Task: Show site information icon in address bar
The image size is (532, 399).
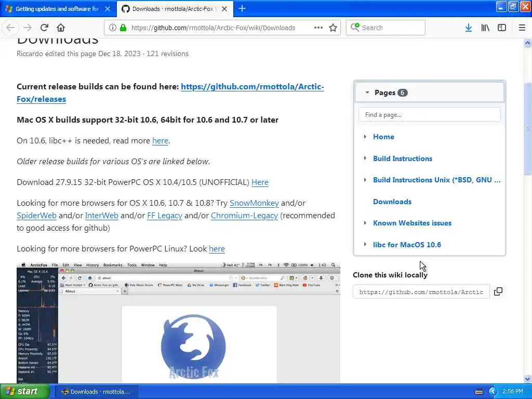Action: tap(112, 28)
